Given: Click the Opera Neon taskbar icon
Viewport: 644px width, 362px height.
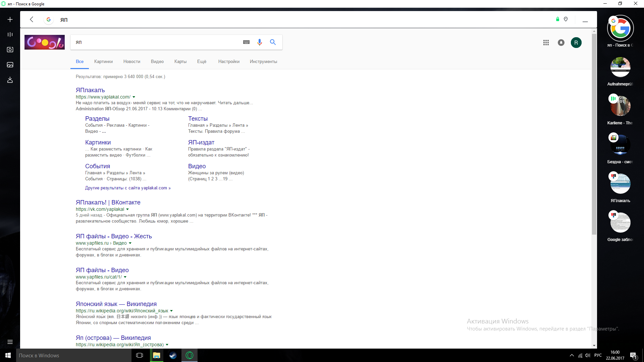Looking at the screenshot, I should 190,355.
